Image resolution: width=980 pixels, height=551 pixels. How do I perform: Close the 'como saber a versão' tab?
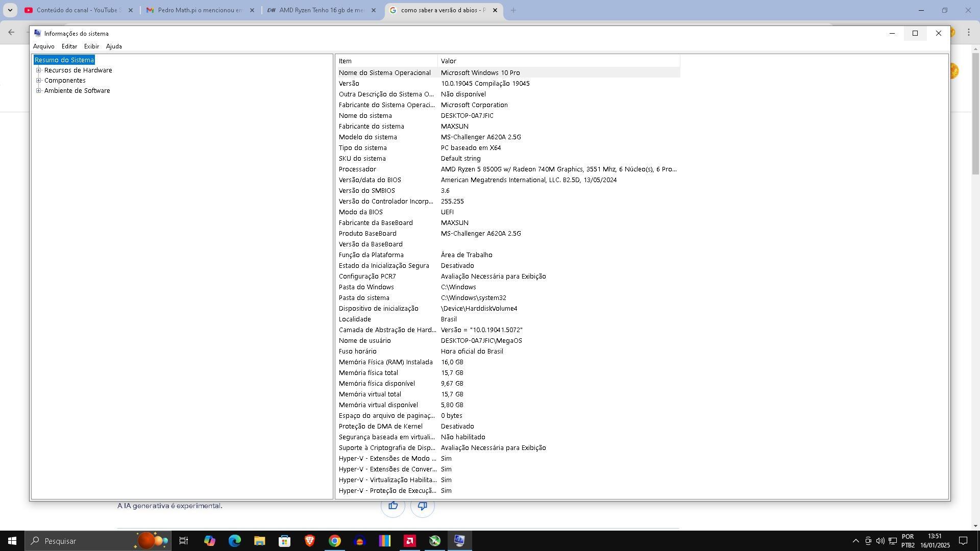click(x=495, y=10)
